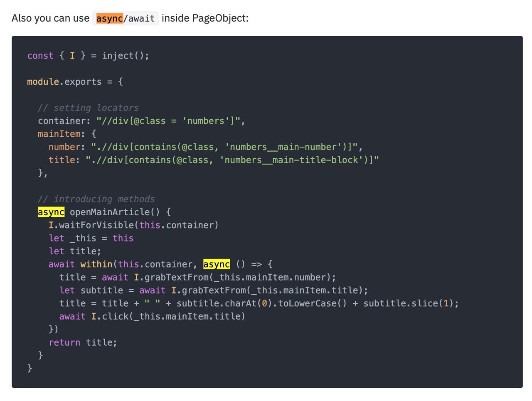Click the 'module.exports = {' line

(x=75, y=82)
